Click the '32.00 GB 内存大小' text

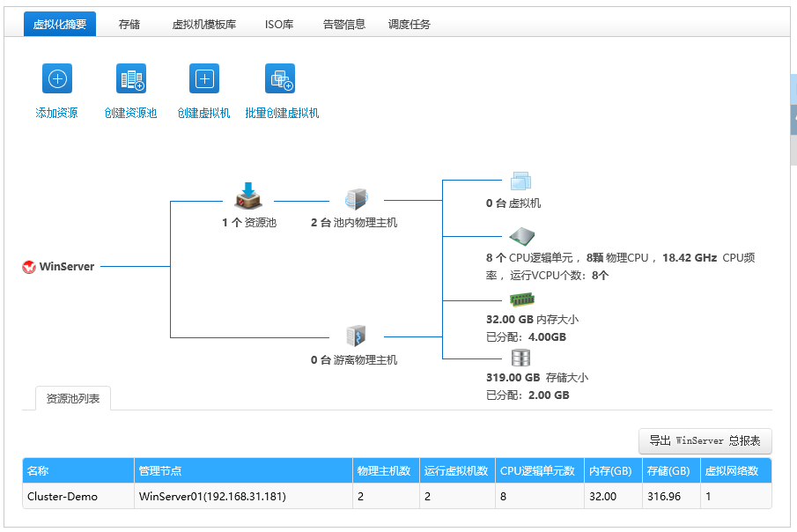click(x=532, y=320)
